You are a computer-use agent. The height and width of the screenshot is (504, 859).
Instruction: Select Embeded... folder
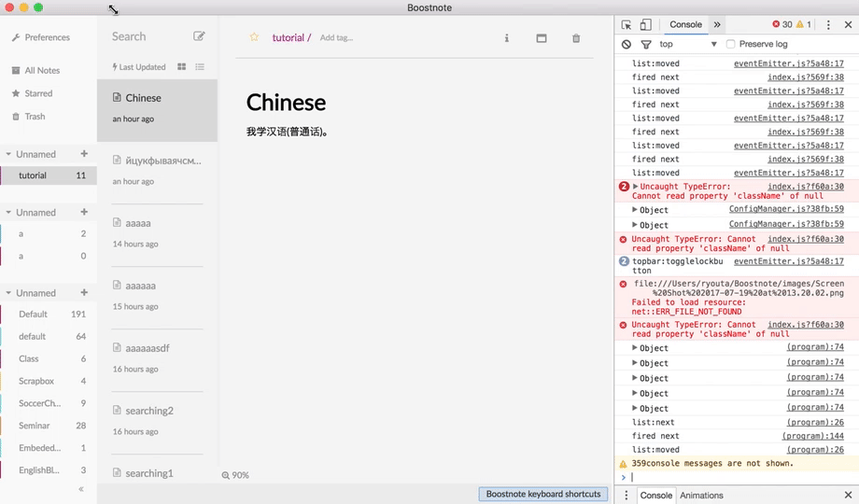[x=49, y=448]
